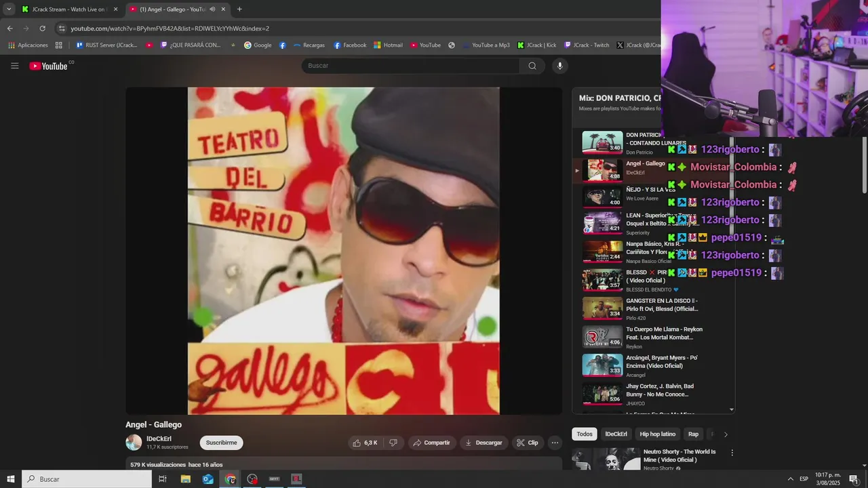The image size is (868, 488).
Task: Open the Google bookmark
Action: [x=258, y=45]
